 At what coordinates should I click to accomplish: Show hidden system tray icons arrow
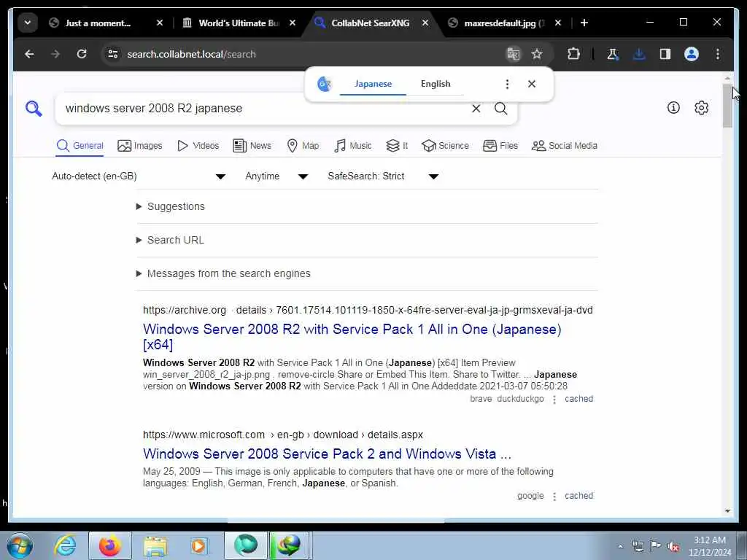pos(620,546)
